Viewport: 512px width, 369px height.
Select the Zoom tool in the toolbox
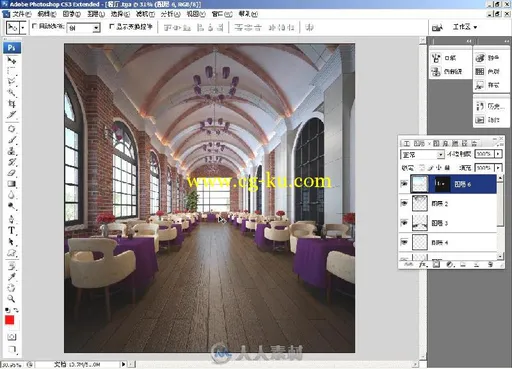[x=12, y=299]
